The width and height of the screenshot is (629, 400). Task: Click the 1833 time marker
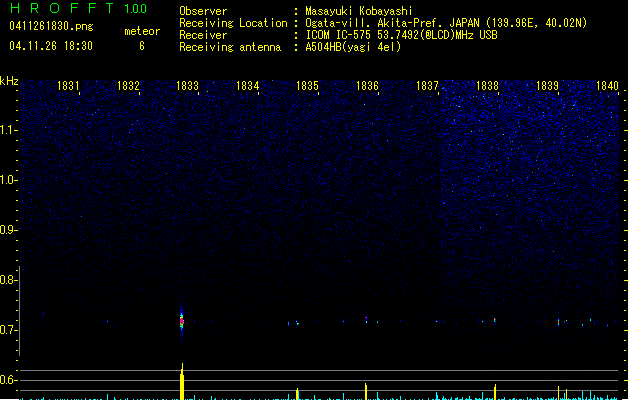point(187,86)
